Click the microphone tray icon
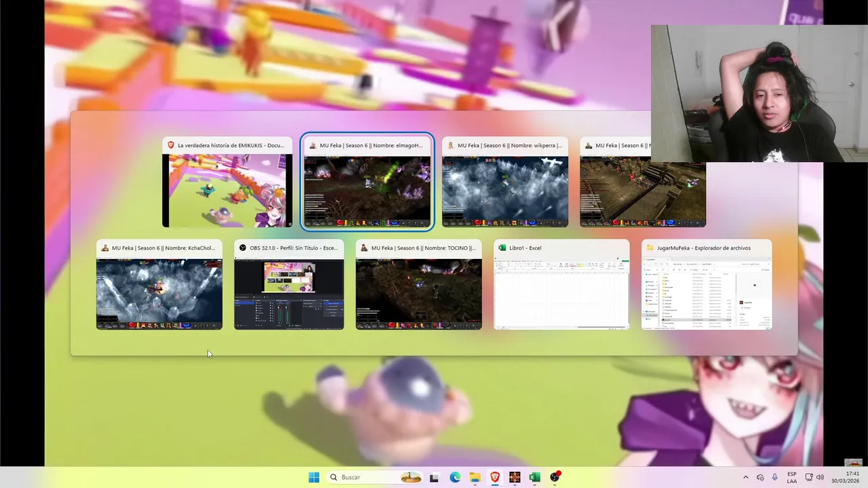The height and width of the screenshot is (488, 868). pos(775,477)
